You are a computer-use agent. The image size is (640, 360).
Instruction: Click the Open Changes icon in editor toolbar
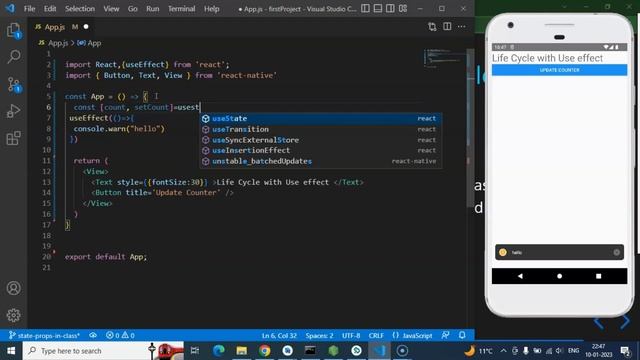coord(432,27)
